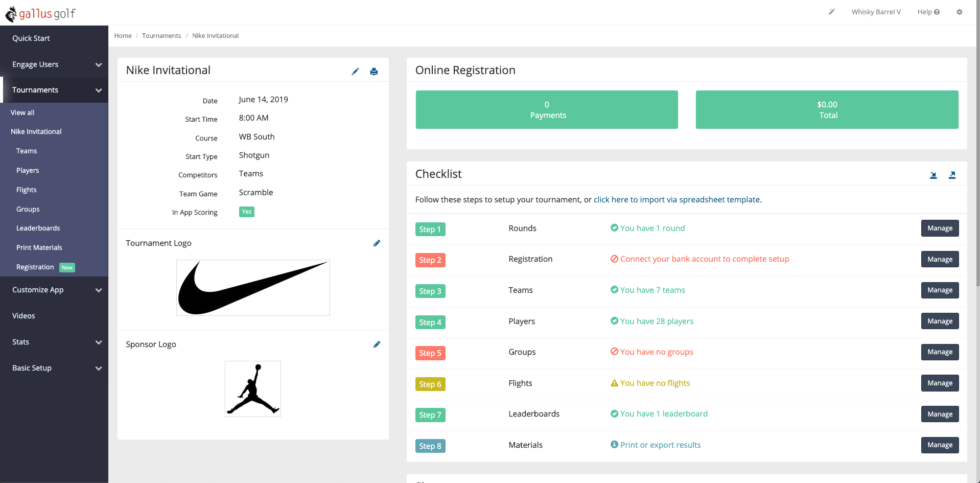Click the New badge beside Registration
Viewport: 980px width, 483px height.
coord(67,267)
